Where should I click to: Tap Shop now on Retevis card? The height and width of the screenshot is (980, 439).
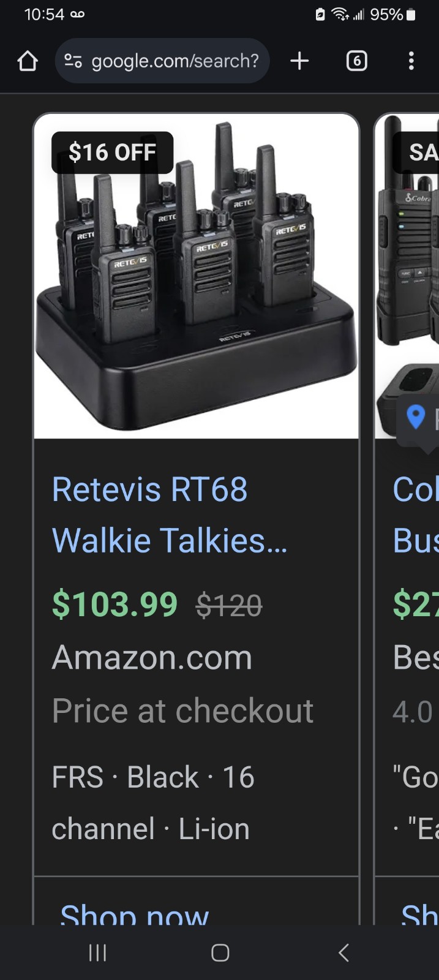pos(134,914)
